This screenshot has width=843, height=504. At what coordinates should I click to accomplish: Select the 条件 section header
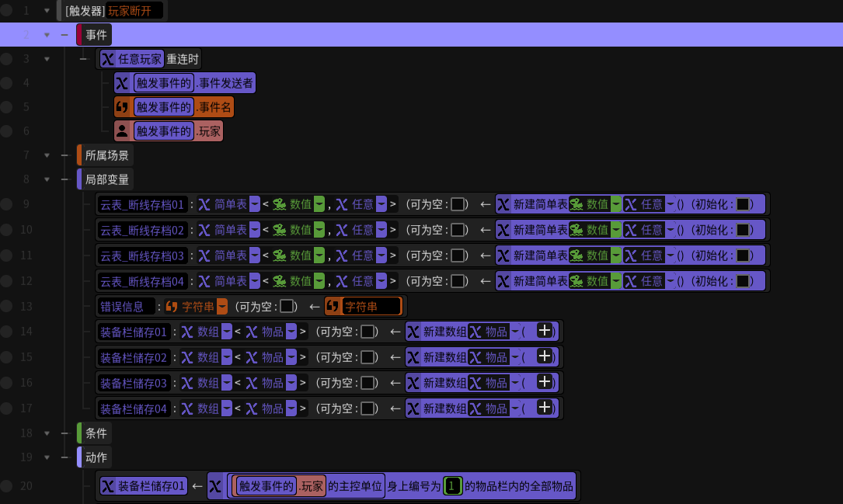(95, 433)
